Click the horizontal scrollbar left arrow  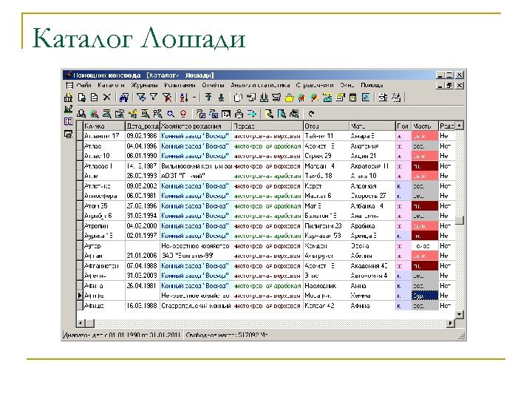(81, 323)
